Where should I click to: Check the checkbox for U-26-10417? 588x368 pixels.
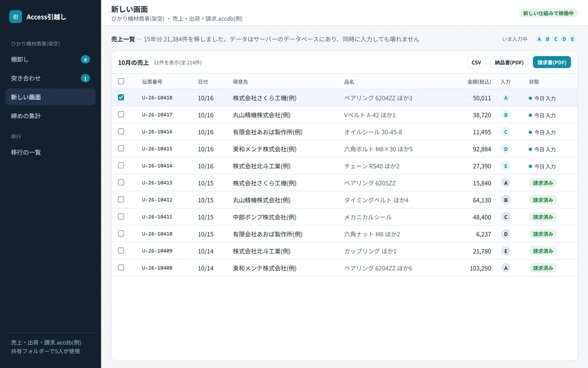click(121, 115)
